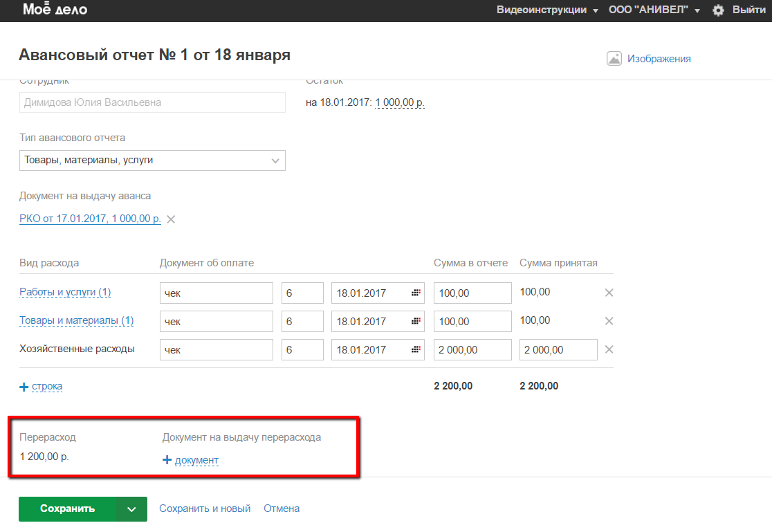
Task: Open РКО от 17.01.2017 document link
Action: tap(90, 219)
